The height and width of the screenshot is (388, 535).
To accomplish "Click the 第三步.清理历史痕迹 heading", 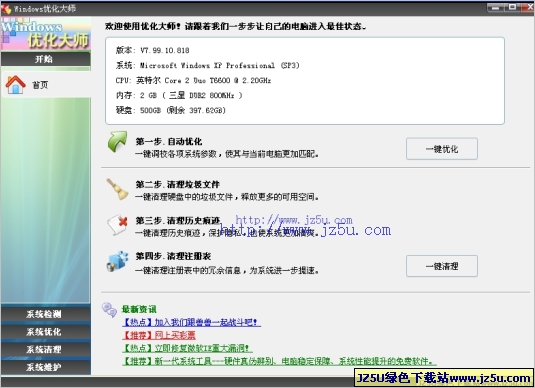I will (178, 221).
